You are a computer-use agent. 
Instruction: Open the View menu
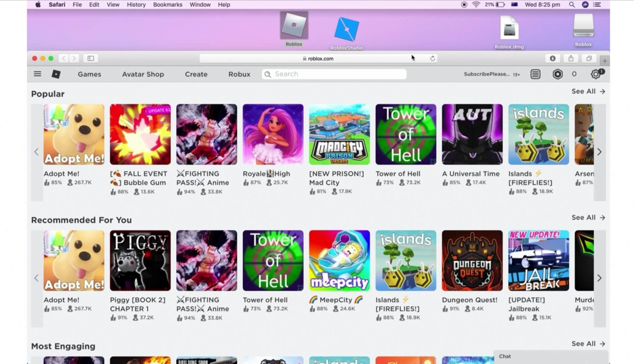[113, 4]
